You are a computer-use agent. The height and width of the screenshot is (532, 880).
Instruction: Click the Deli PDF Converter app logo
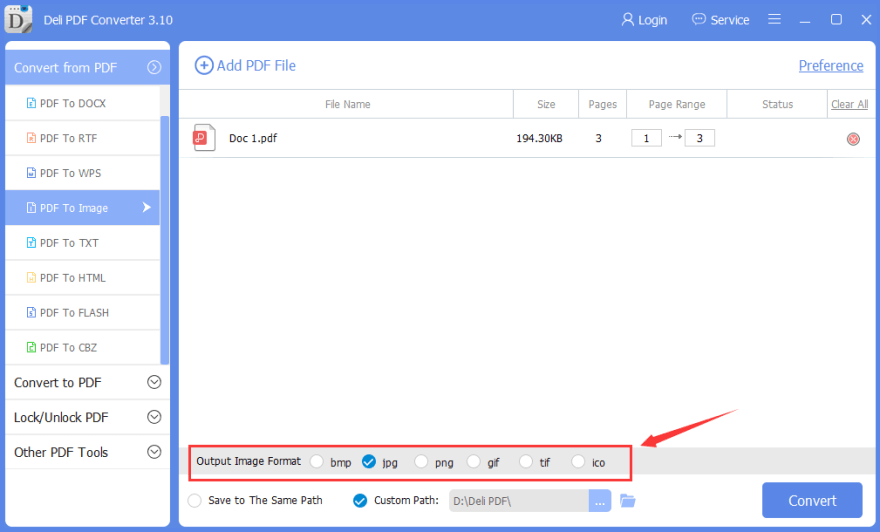click(x=18, y=19)
